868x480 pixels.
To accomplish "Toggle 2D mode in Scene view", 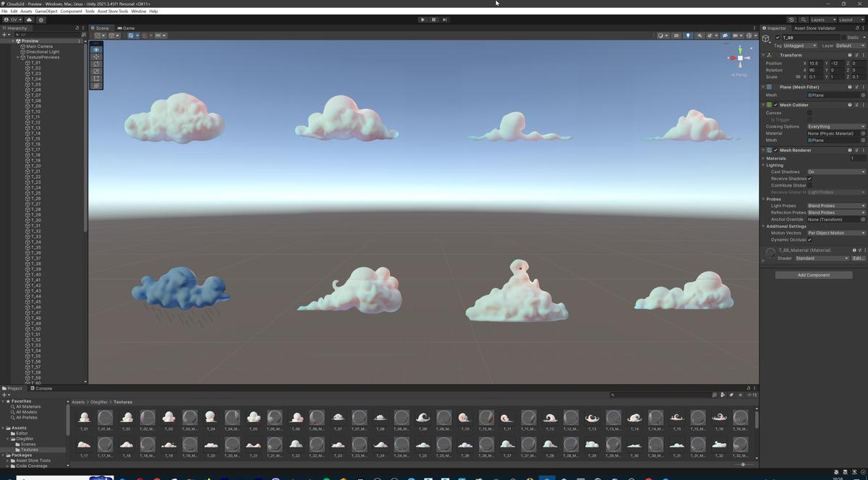I will click(x=676, y=35).
